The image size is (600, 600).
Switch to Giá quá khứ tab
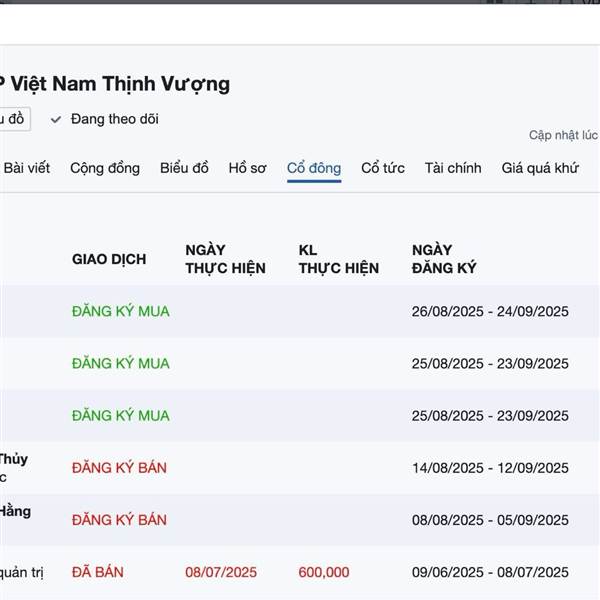click(540, 168)
